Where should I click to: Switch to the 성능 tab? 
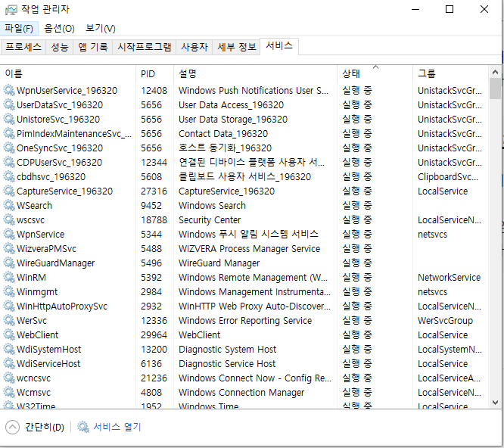(60, 47)
